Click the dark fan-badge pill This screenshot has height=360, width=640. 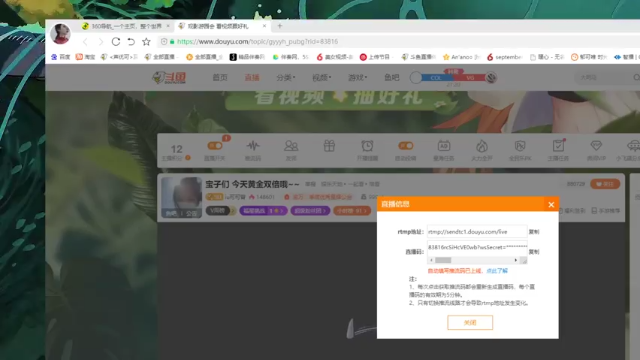coord(220,211)
